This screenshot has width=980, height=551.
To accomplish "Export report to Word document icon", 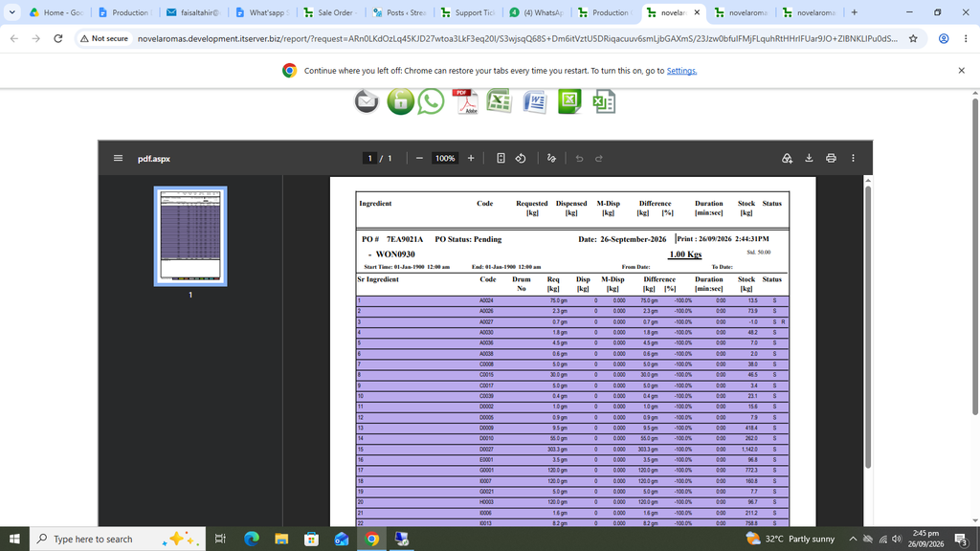I will tap(534, 101).
